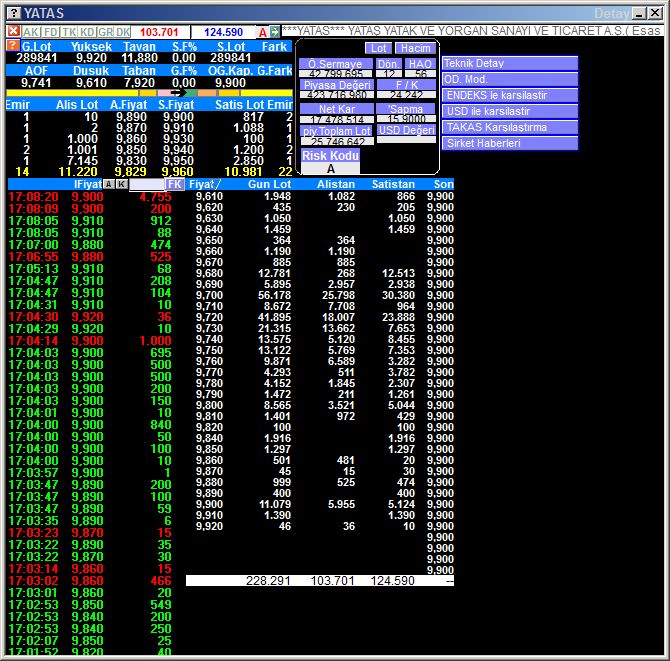Viewport: 670px width, 661px height.
Task: Click the 17:03:02 trade with 466 lots
Action: [90, 581]
